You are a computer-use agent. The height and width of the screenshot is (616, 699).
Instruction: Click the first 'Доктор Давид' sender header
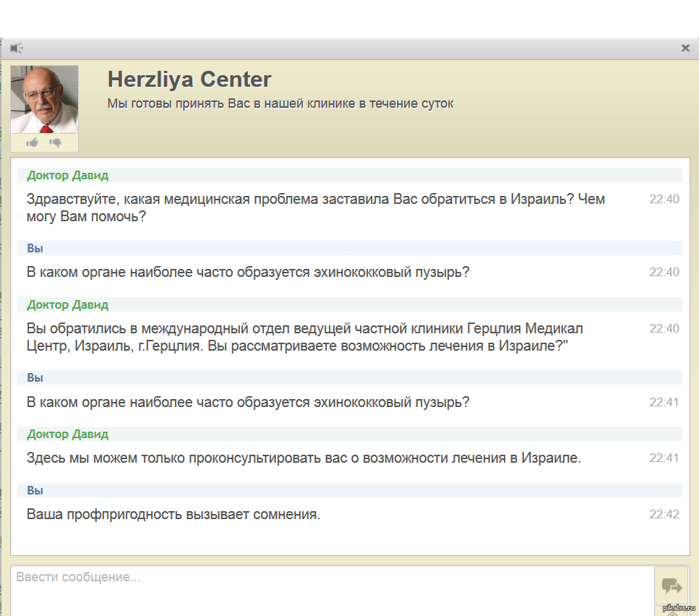coord(68,175)
